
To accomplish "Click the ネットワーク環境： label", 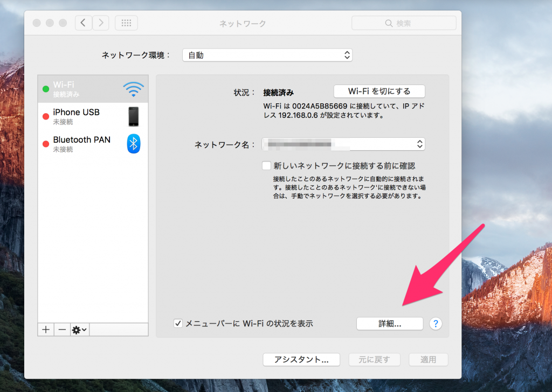I will (x=136, y=55).
